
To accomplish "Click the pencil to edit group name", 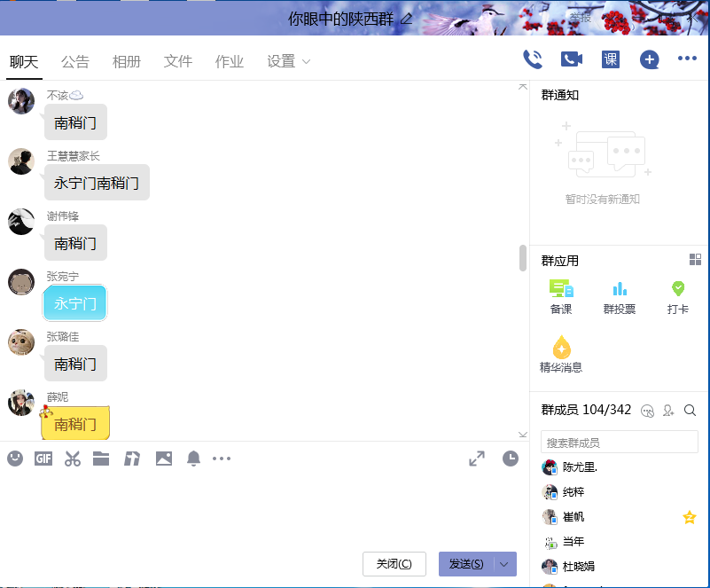I will tap(407, 19).
